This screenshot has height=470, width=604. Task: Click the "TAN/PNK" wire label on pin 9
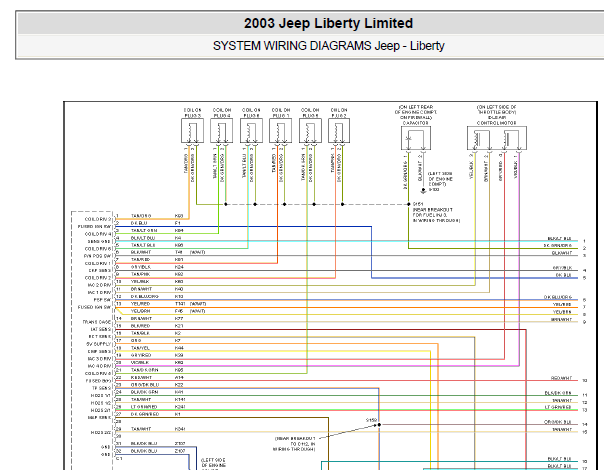point(140,274)
